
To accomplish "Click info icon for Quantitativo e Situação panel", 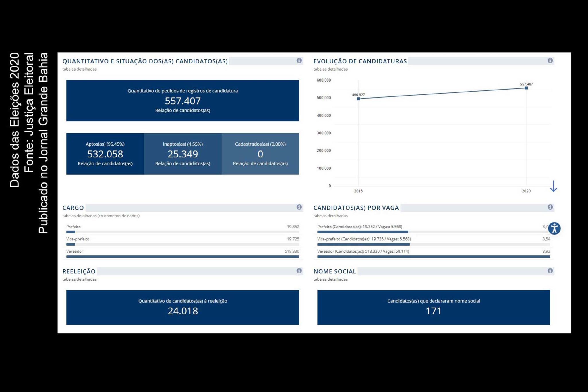I will [299, 61].
